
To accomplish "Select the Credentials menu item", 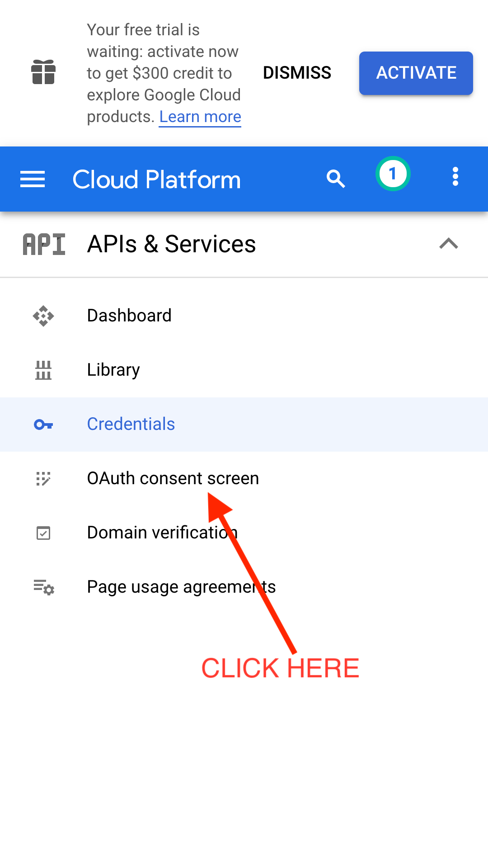I will click(244, 425).
